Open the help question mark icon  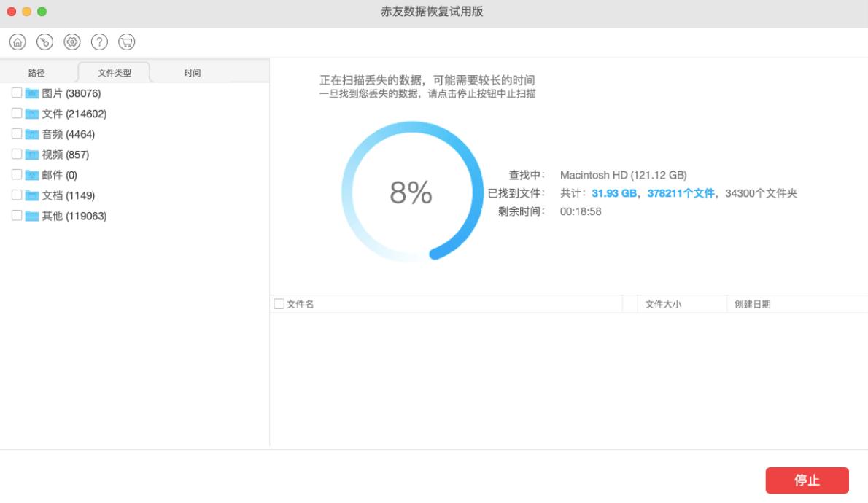click(99, 42)
